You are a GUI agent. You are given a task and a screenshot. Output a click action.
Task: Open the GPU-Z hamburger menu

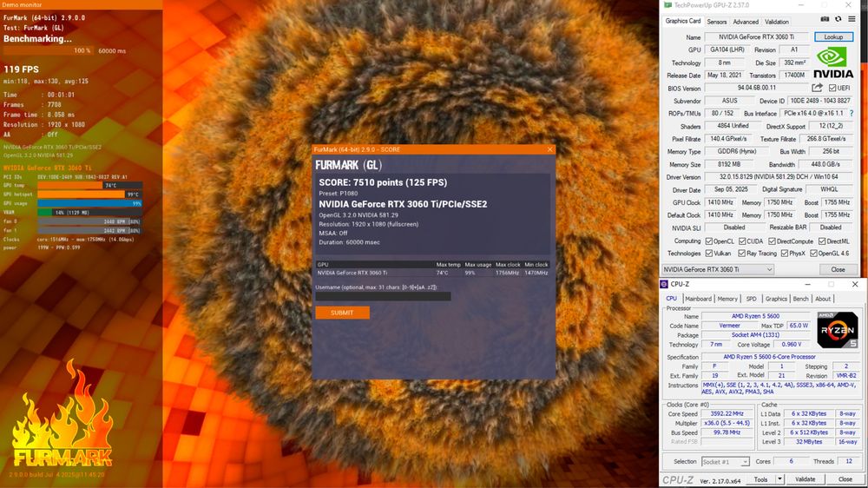pyautogui.click(x=852, y=19)
